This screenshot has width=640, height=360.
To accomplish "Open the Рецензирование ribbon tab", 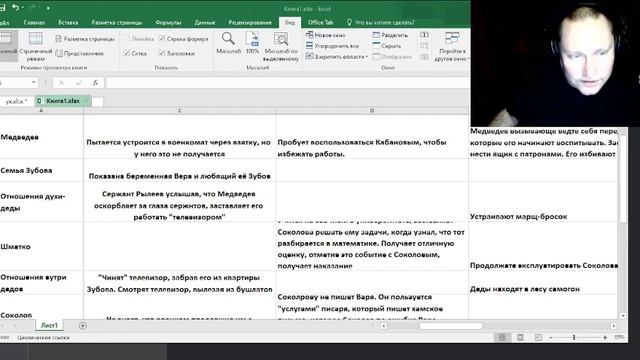I will (250, 22).
